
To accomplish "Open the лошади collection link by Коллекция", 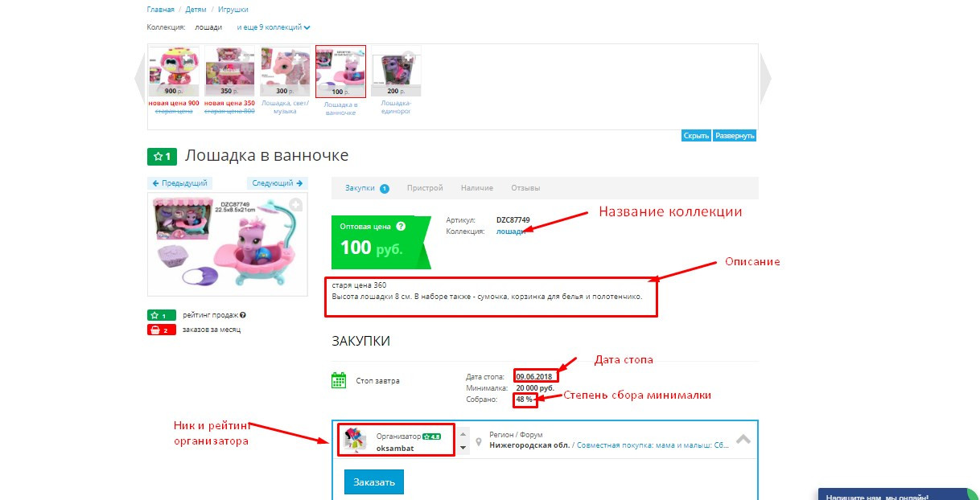I will (511, 232).
